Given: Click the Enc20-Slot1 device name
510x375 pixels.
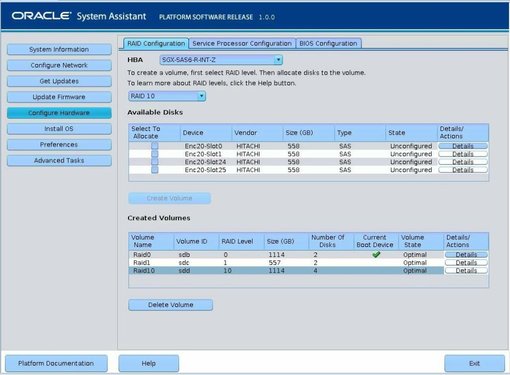Looking at the screenshot, I should 203,154.
